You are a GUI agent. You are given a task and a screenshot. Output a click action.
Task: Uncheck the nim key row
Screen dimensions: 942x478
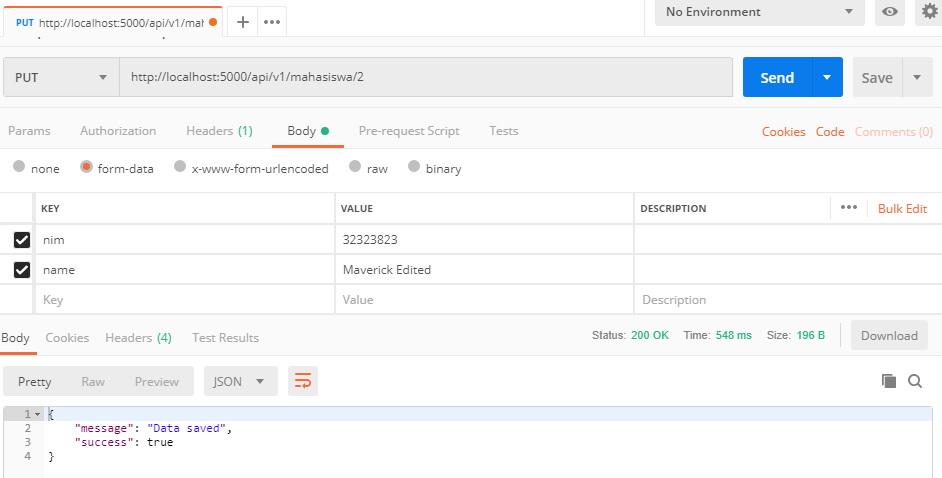click(x=22, y=240)
